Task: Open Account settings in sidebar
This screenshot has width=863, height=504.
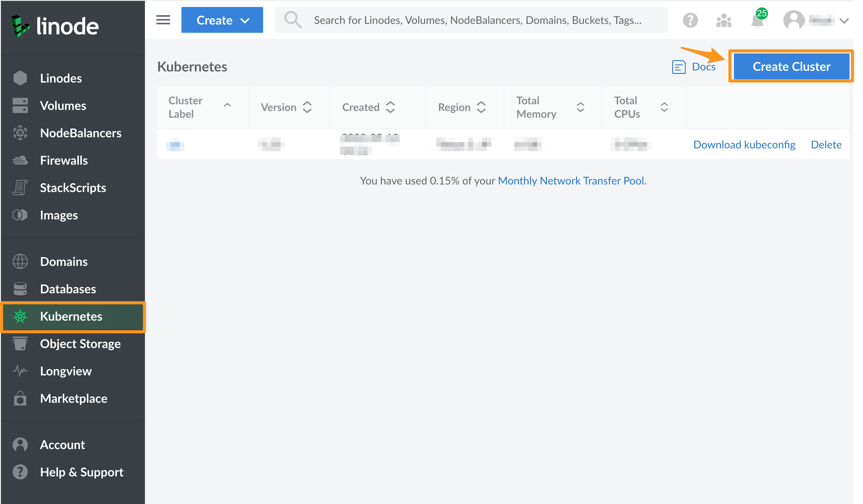Action: point(62,445)
